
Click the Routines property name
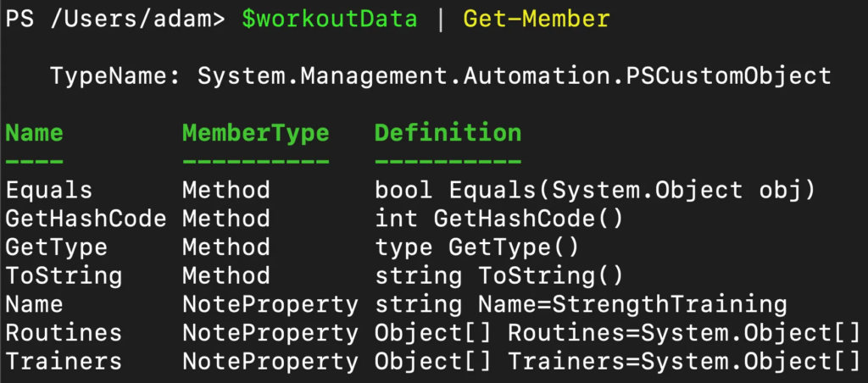pos(64,333)
